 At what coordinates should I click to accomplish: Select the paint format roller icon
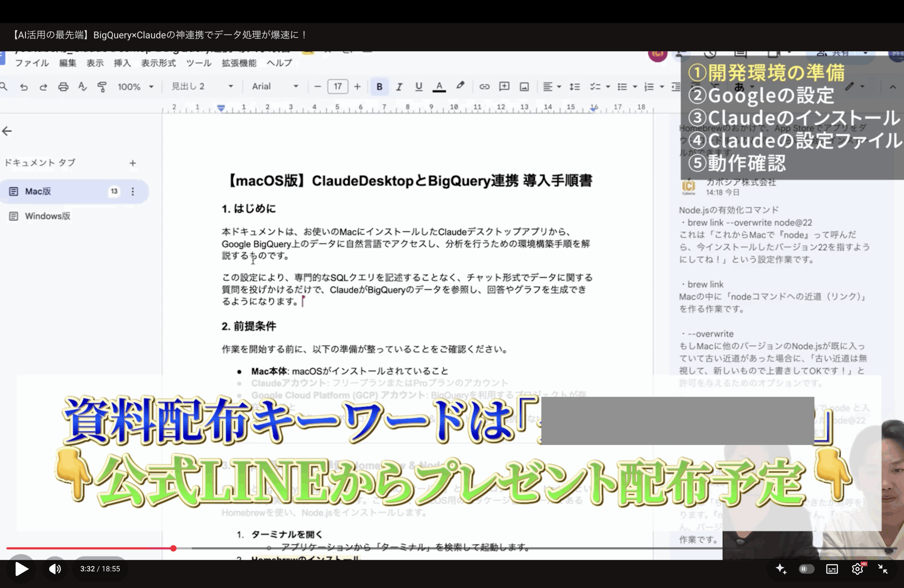point(102,87)
